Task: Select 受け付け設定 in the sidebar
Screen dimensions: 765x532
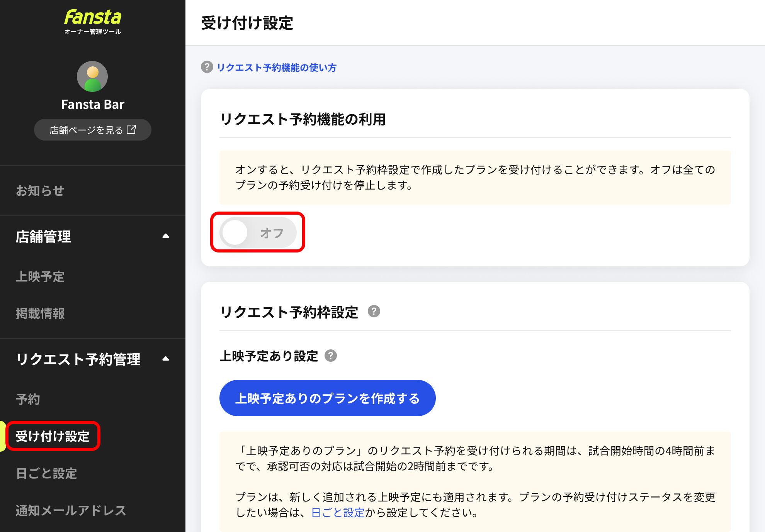Action: point(53,436)
